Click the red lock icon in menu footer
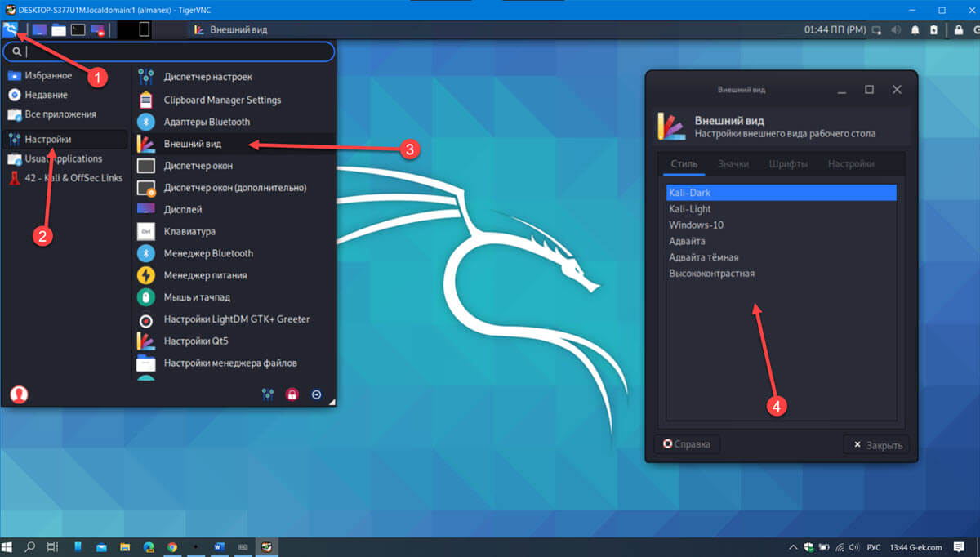Viewport: 980px width, 557px height. tap(292, 395)
